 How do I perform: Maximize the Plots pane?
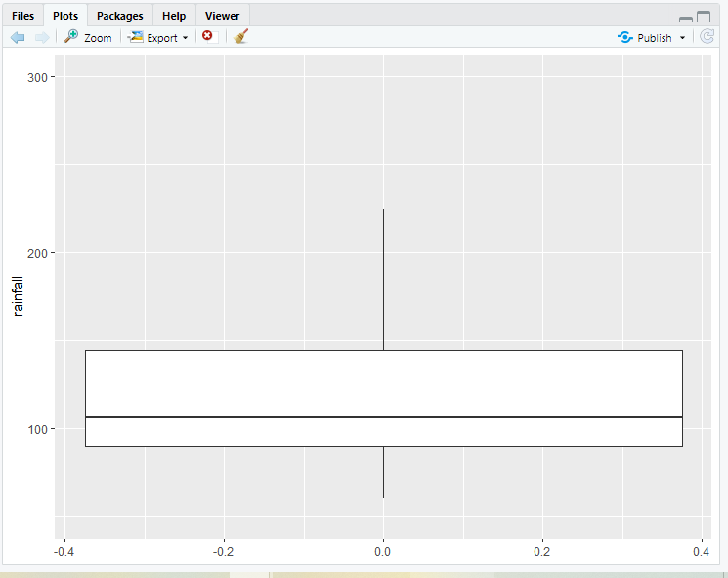[x=704, y=17]
